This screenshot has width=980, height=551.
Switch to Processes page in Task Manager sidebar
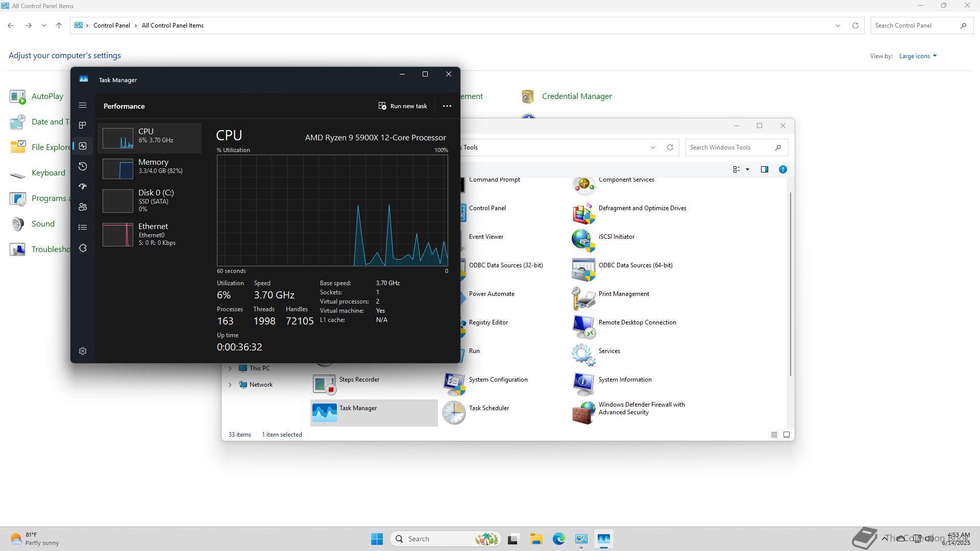point(83,126)
